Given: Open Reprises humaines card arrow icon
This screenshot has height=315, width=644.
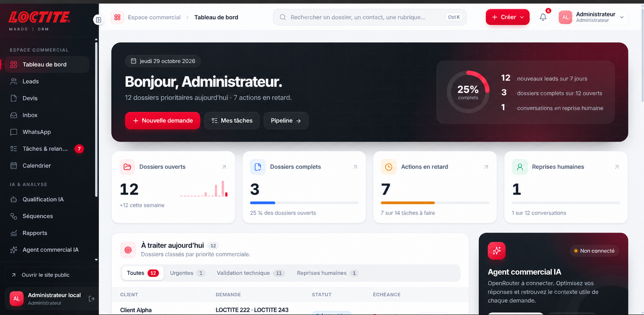Looking at the screenshot, I should click(617, 167).
